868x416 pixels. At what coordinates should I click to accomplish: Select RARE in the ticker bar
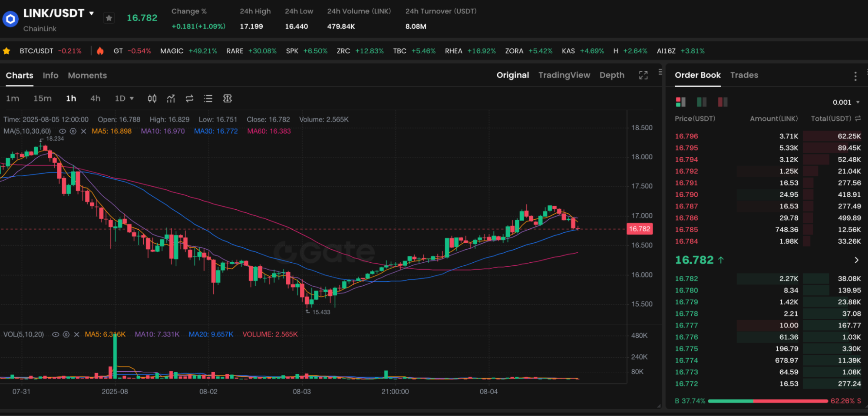click(x=251, y=51)
